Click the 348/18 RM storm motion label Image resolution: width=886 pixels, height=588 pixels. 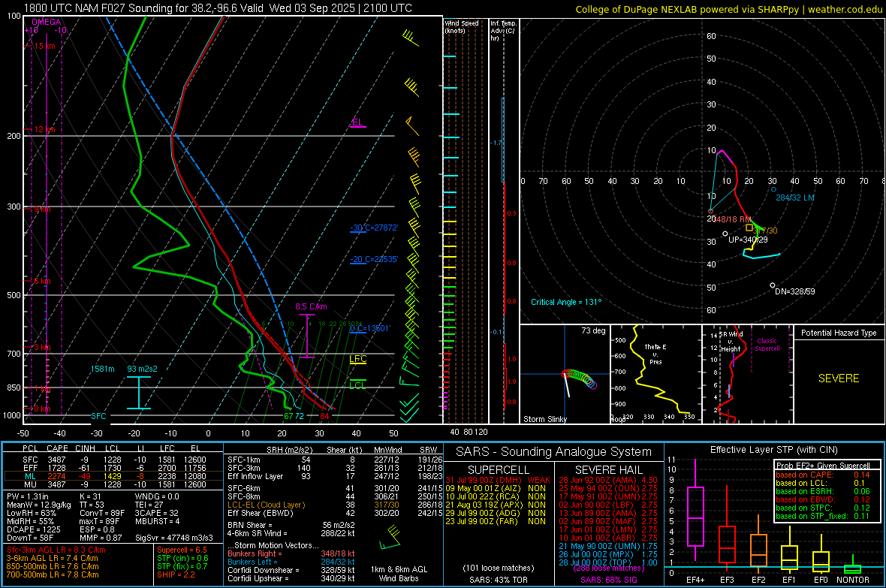click(x=732, y=219)
